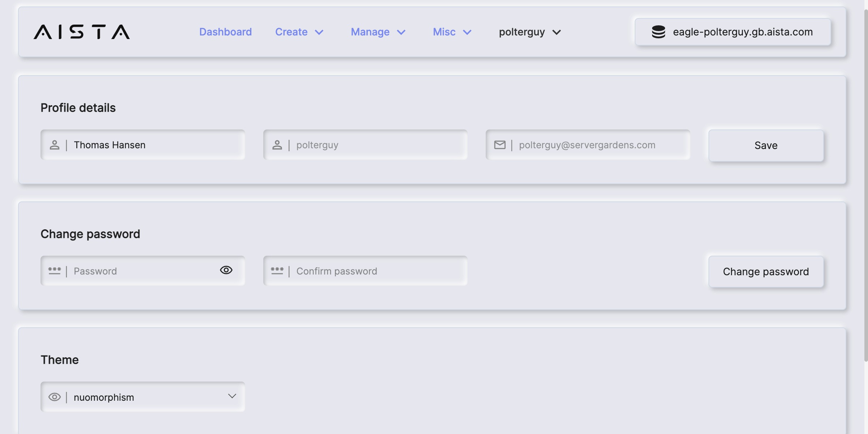Screen dimensions: 868x434
Task: Click the person icon beside Thomas Hansen
Action: click(55, 145)
